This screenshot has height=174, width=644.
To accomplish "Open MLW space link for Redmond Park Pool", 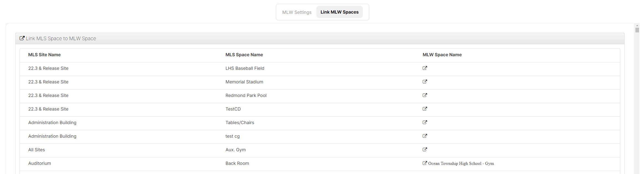I will (x=425, y=95).
